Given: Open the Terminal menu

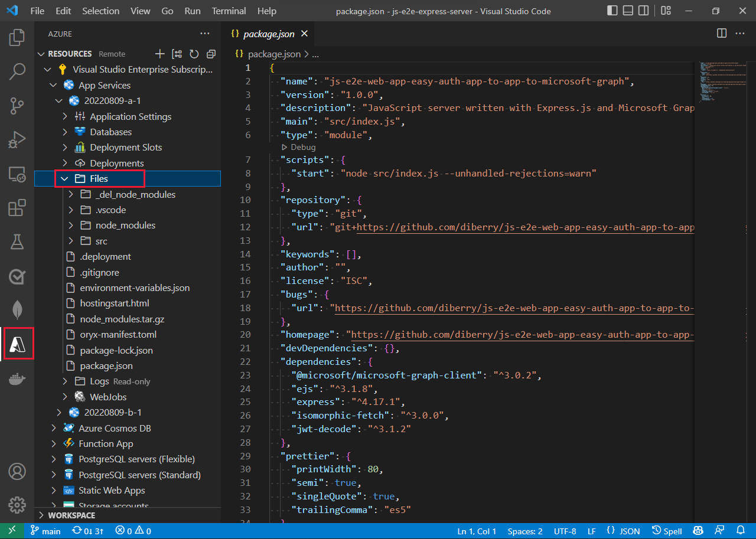Looking at the screenshot, I should [x=229, y=11].
